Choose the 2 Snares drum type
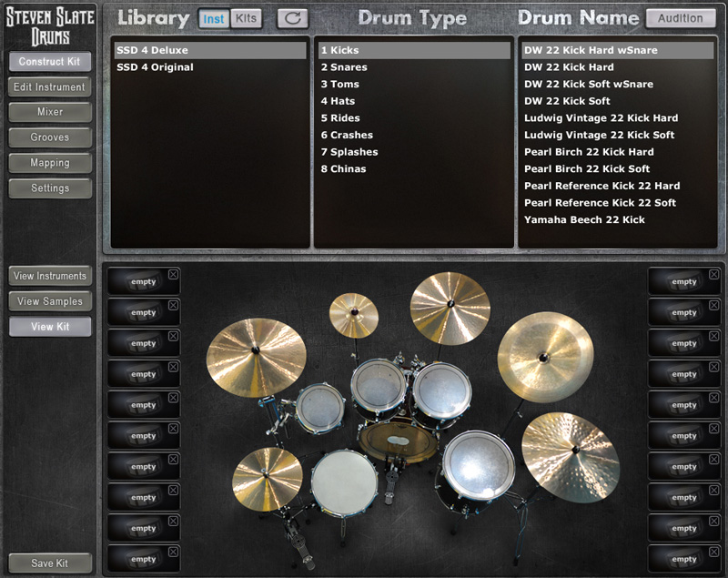The height and width of the screenshot is (578, 728). pos(344,67)
